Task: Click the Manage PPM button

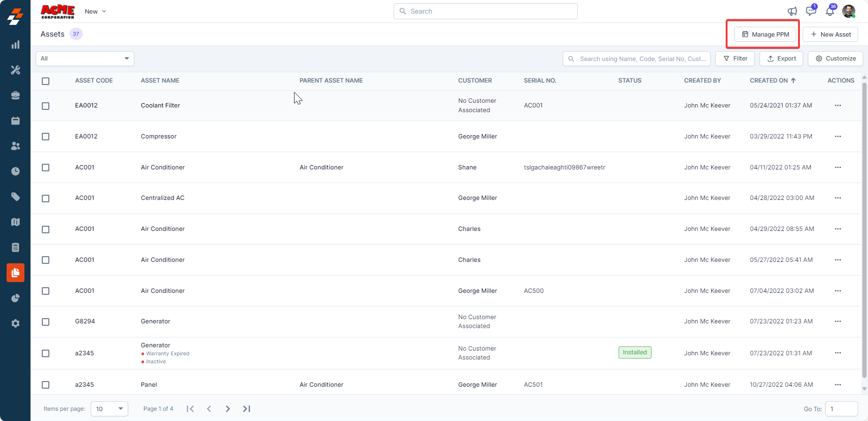Action: 765,34
